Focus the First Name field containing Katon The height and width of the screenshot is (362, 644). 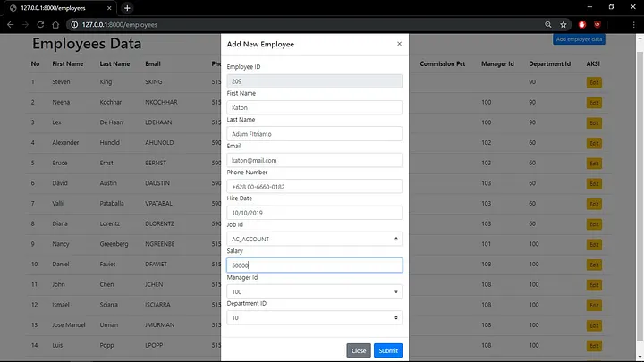(x=315, y=107)
